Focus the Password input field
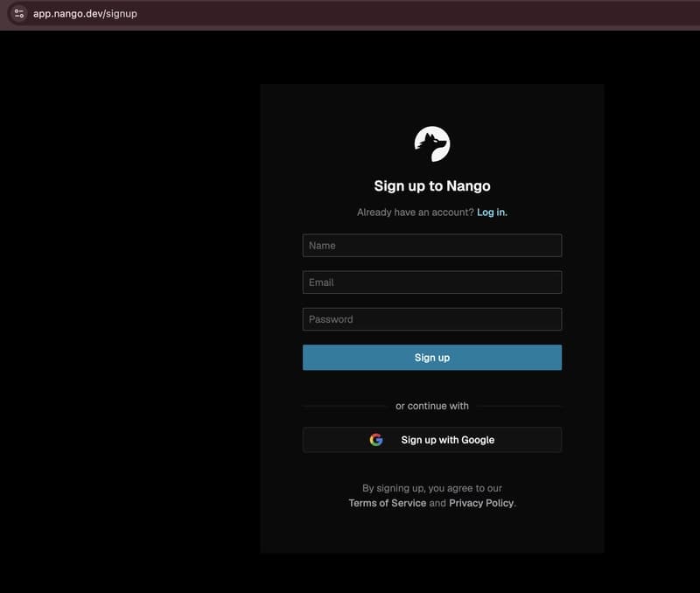The height and width of the screenshot is (593, 700). pos(431,319)
